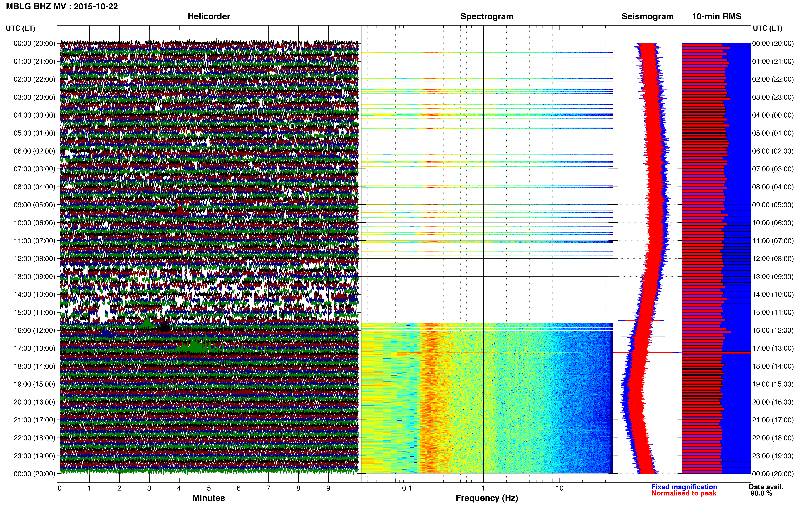
Task: Click the '2' tick on the Minutes axis
Action: [x=119, y=488]
